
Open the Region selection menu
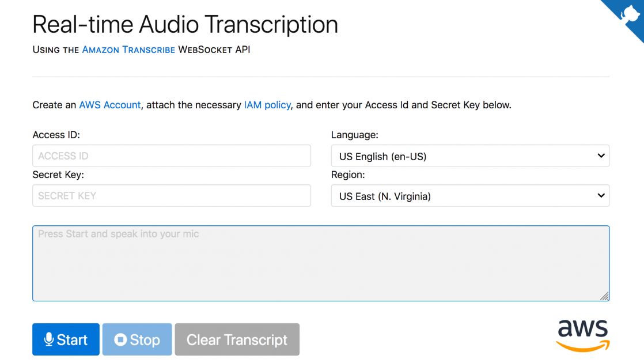(469, 195)
